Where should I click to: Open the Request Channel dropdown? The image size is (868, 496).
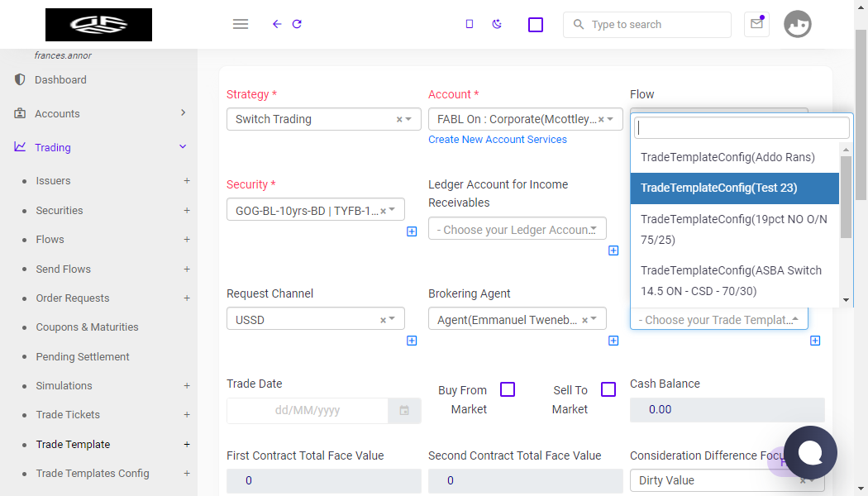point(316,319)
